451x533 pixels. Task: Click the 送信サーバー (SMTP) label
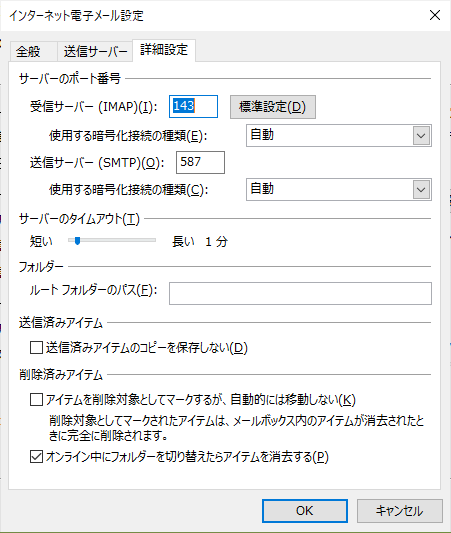click(97, 163)
